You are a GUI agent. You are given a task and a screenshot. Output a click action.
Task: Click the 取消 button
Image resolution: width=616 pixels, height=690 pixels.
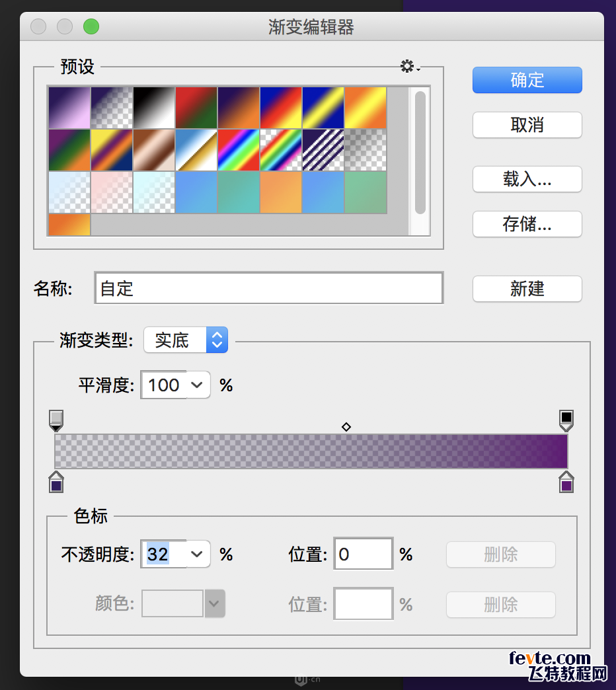click(x=527, y=125)
